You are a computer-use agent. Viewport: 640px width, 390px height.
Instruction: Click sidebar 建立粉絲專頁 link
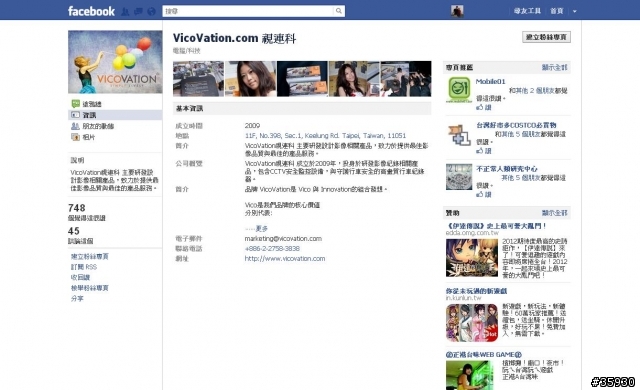(x=90, y=256)
